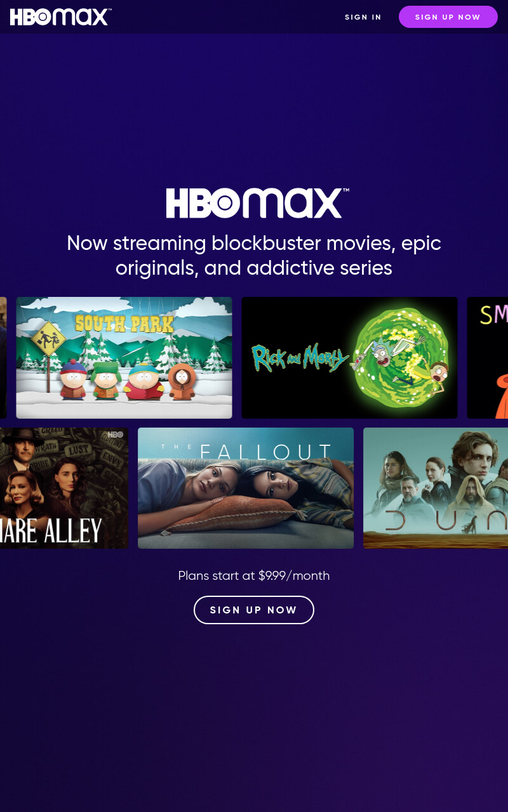Screen dimensions: 508x812
Task: Open the Dune movie thumbnail
Action: click(x=436, y=488)
